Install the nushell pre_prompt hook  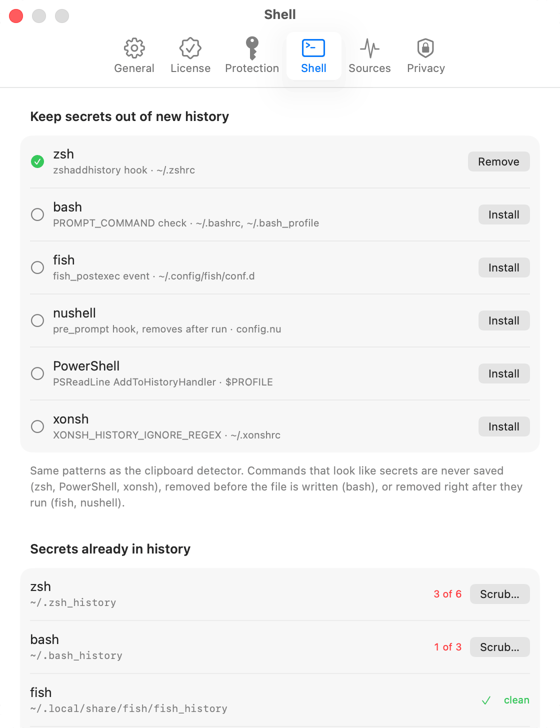tap(504, 320)
